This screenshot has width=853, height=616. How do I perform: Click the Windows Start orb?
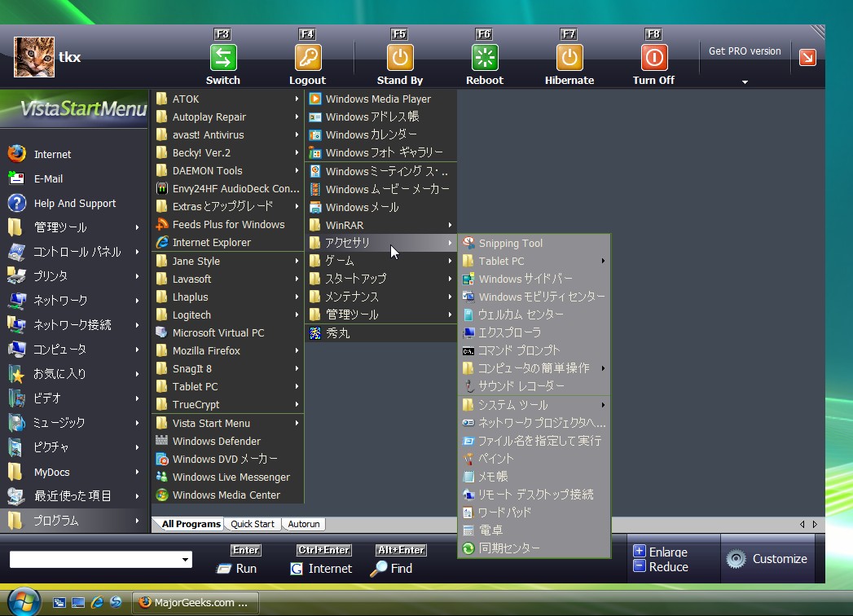tap(24, 602)
